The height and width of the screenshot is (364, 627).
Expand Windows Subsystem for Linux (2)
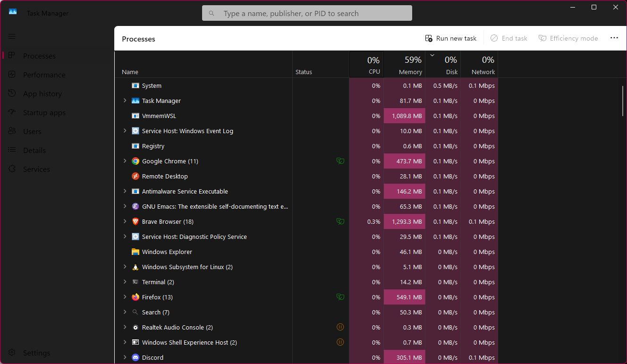coord(125,267)
